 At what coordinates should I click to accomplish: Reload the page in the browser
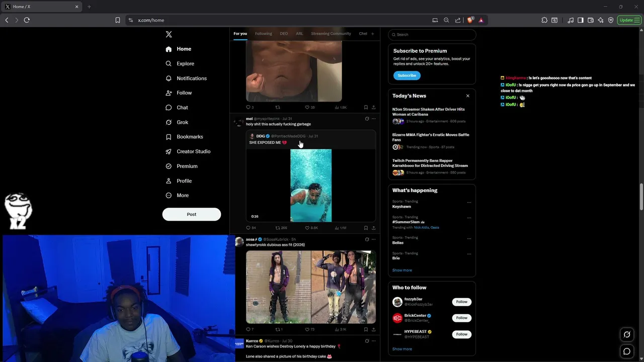click(x=27, y=20)
